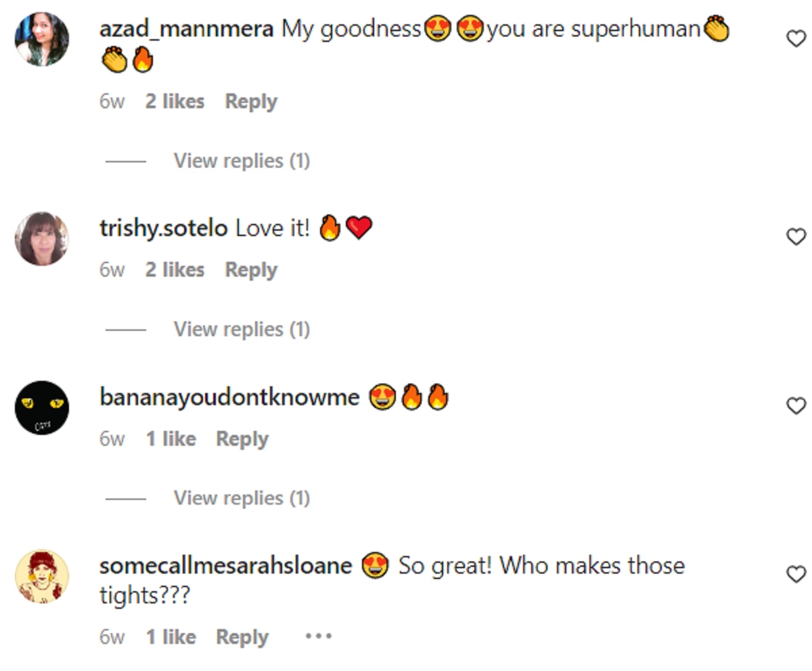The image size is (812, 671).
Task: Expand replies under trishy.sotelo's comment
Action: coord(242,329)
